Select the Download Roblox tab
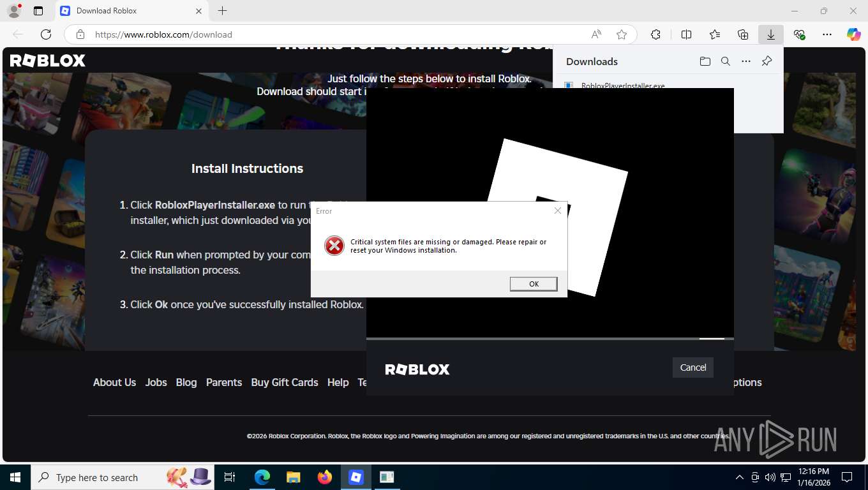This screenshot has height=490, width=868. (131, 11)
